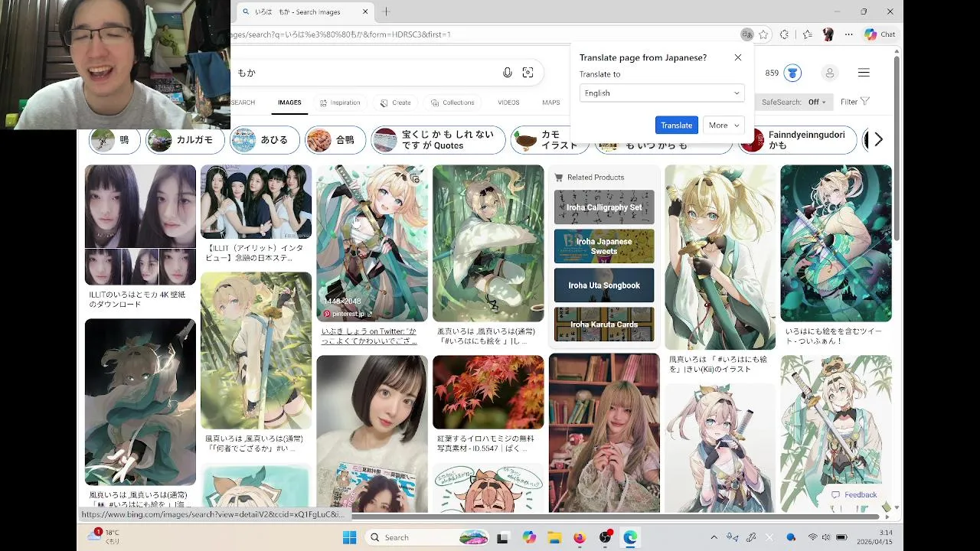Switch to the VIDEOS tab
Screen dimensions: 980x551
click(508, 103)
